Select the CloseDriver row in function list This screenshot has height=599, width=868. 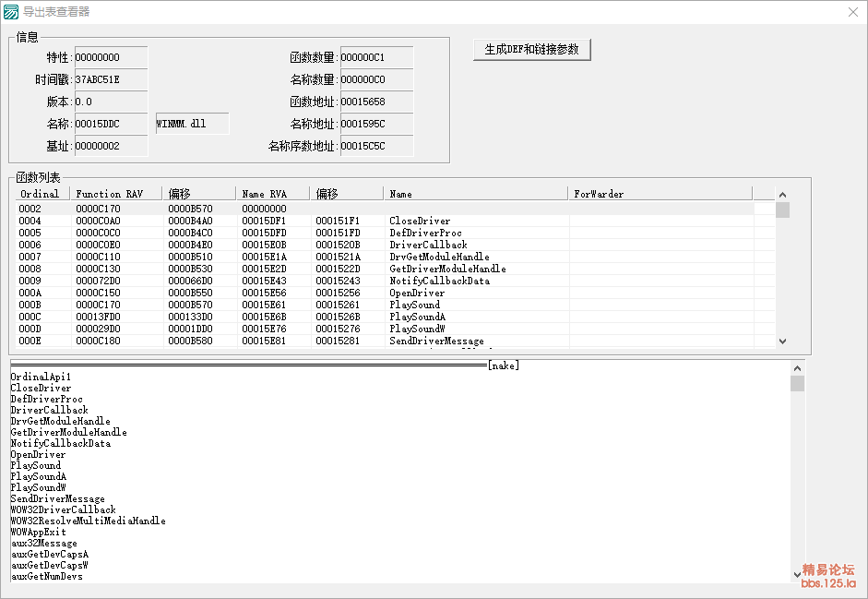tap(420, 222)
